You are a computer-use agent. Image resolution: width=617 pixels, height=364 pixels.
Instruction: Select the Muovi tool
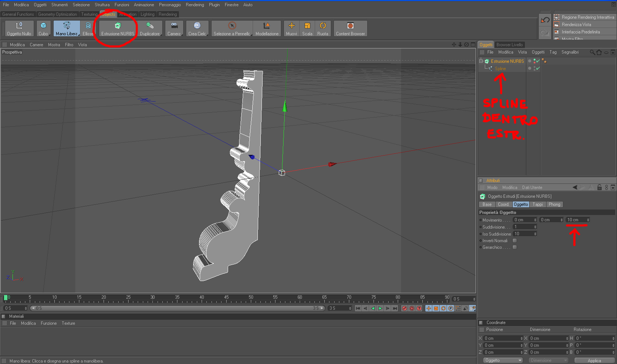[x=292, y=28]
